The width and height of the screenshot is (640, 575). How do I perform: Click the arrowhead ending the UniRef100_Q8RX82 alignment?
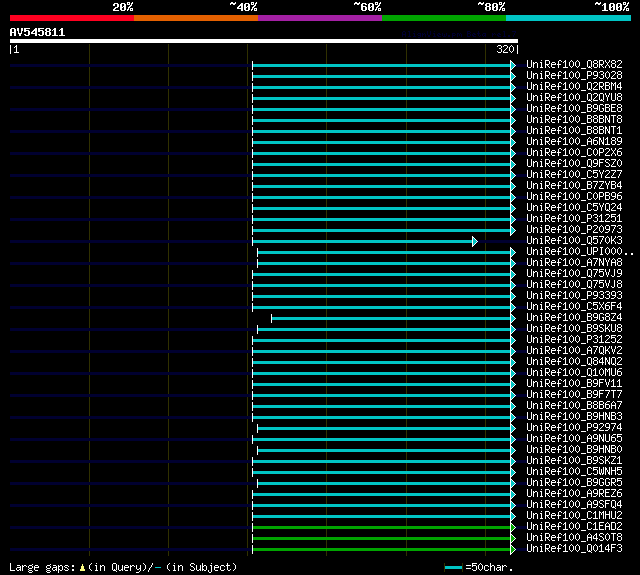coord(513,65)
